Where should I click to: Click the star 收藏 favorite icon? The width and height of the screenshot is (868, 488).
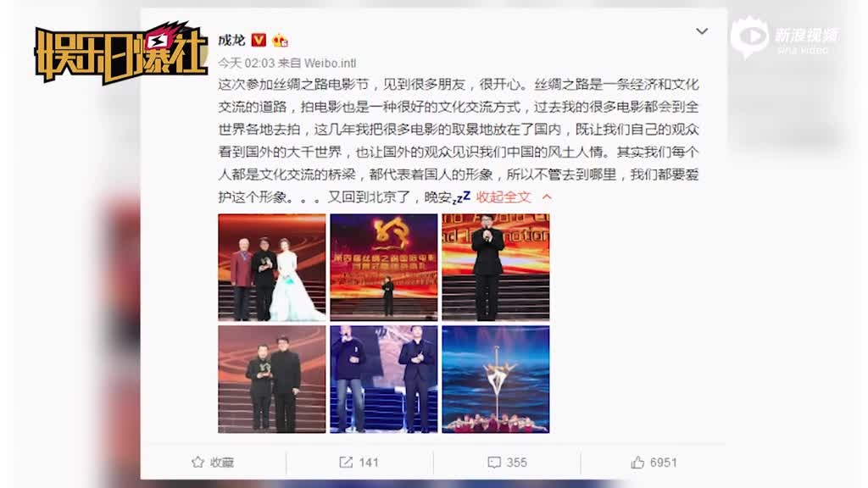click(x=198, y=462)
